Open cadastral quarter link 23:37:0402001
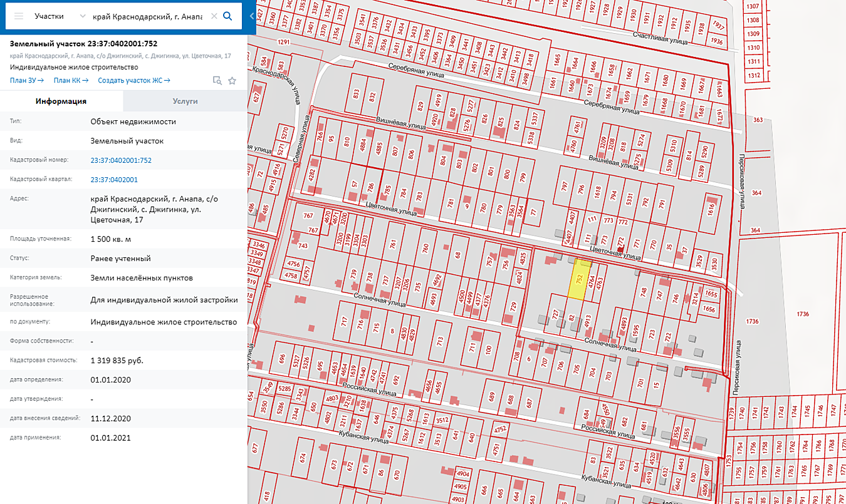Screen dimensions: 846x504 pyautogui.click(x=114, y=180)
